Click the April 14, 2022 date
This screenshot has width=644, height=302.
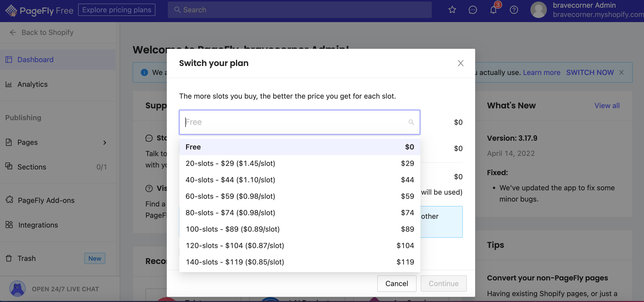511,153
